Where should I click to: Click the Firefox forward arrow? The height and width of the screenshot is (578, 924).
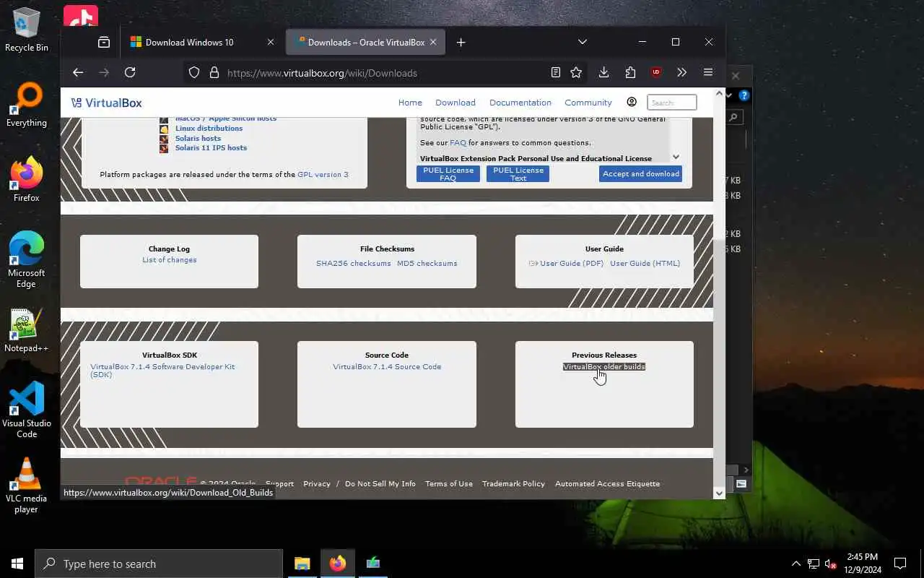(x=104, y=72)
